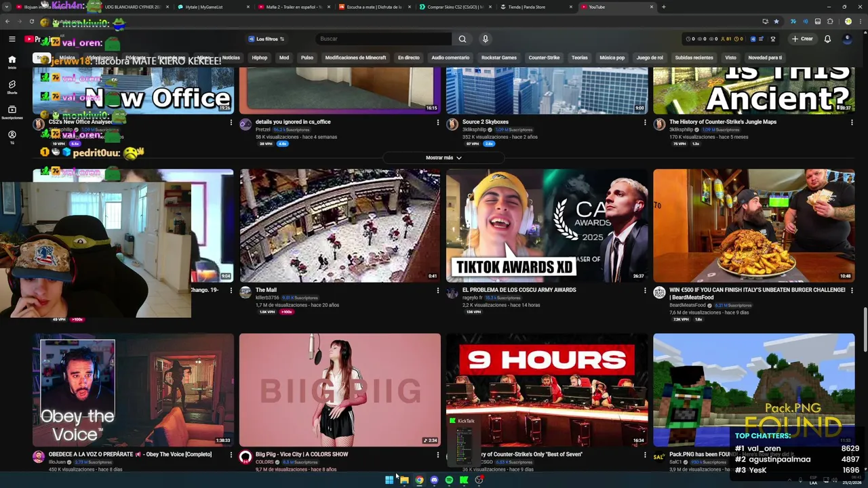
Task: Open The History of Counter-Strike's Jungle Maps link
Action: click(x=723, y=122)
